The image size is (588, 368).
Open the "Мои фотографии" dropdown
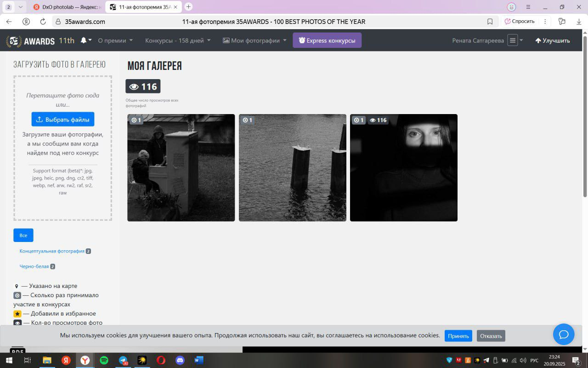254,40
